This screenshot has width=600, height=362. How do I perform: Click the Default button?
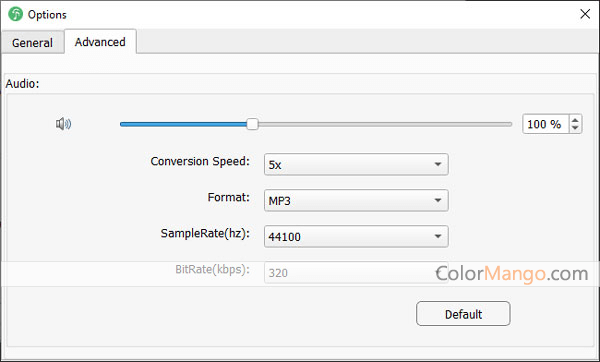[463, 314]
